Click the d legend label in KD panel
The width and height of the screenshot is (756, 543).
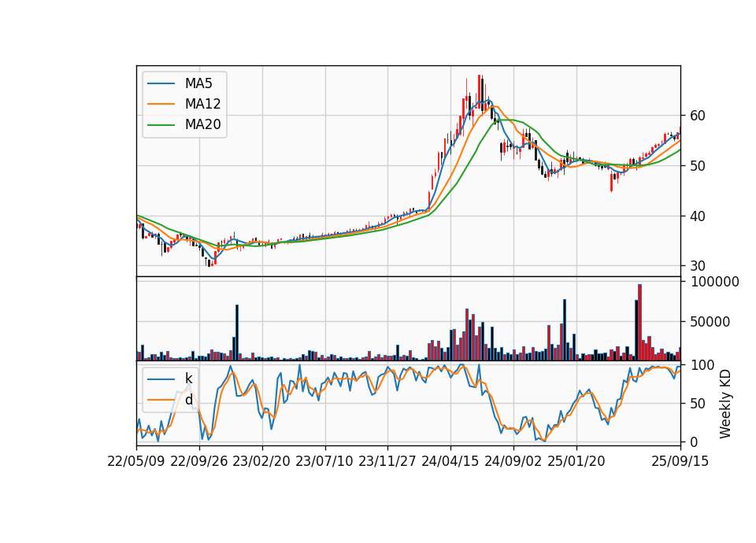[188, 400]
